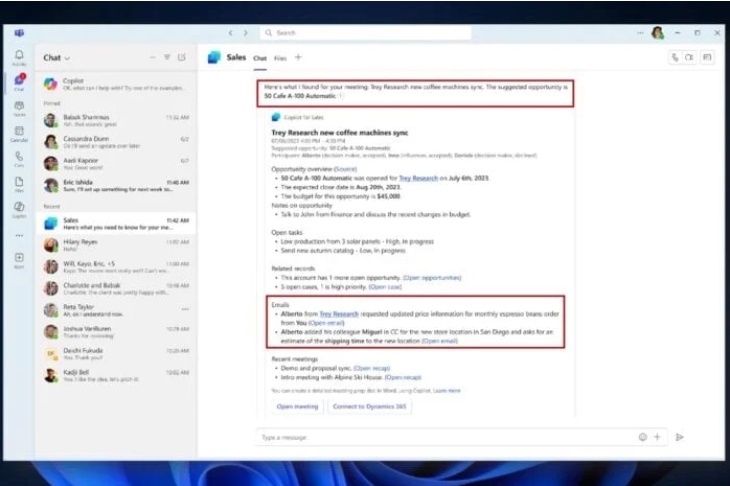The height and width of the screenshot is (486, 730).
Task: Switch to the Chat tab in Sales
Action: (260, 58)
